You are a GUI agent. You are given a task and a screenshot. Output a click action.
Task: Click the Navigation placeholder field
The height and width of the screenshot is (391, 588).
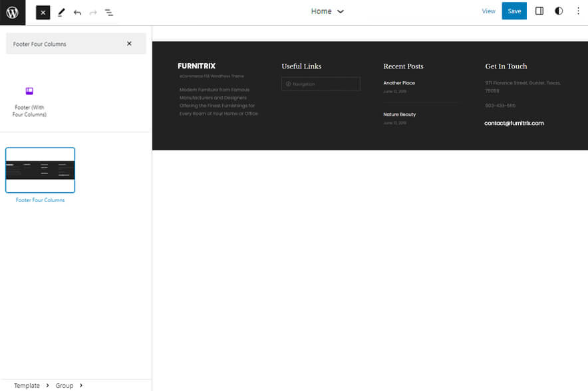pyautogui.click(x=321, y=84)
